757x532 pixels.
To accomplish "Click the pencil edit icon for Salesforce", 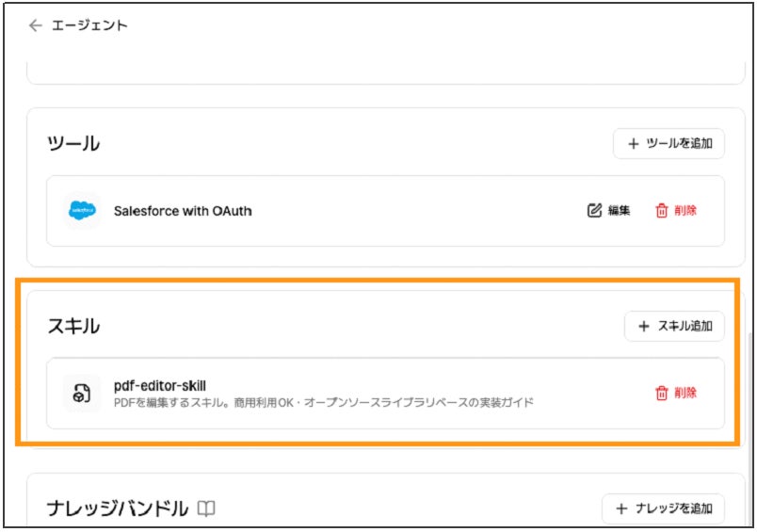I will 594,211.
